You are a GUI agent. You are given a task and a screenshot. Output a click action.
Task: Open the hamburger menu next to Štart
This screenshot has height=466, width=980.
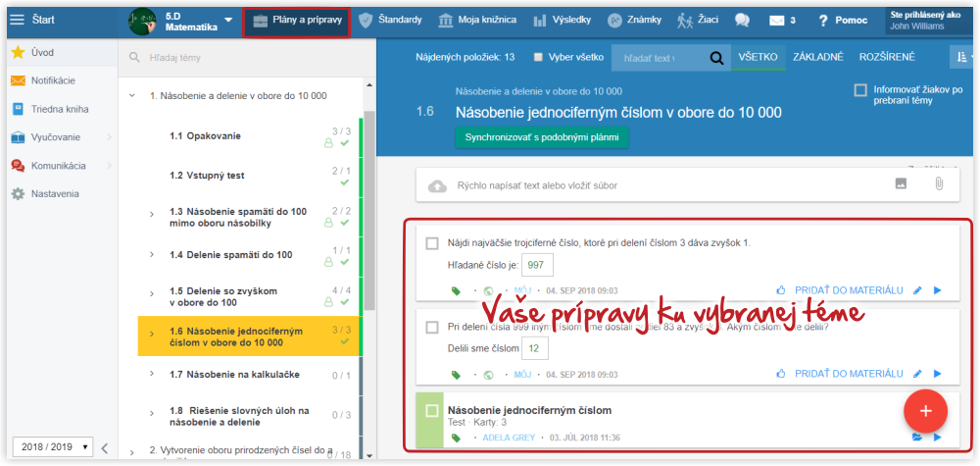click(18, 20)
